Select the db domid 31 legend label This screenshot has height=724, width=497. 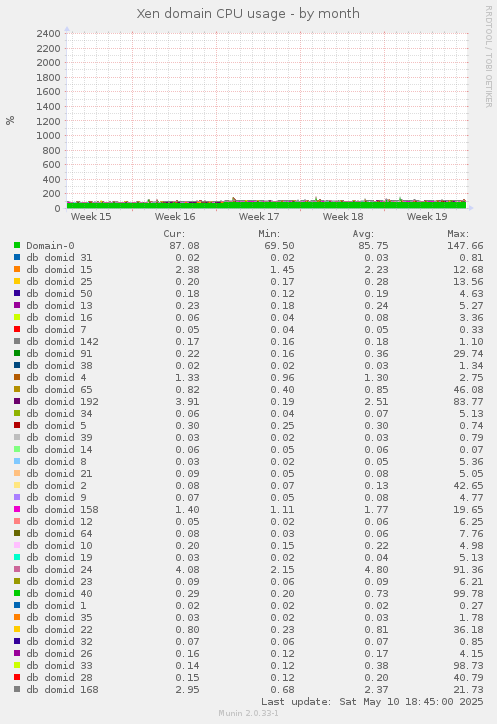click(59, 258)
